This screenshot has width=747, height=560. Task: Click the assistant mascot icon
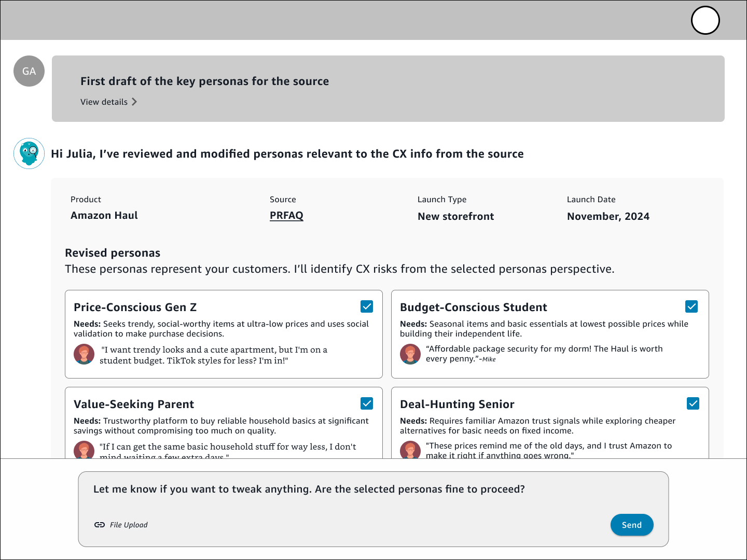(29, 153)
